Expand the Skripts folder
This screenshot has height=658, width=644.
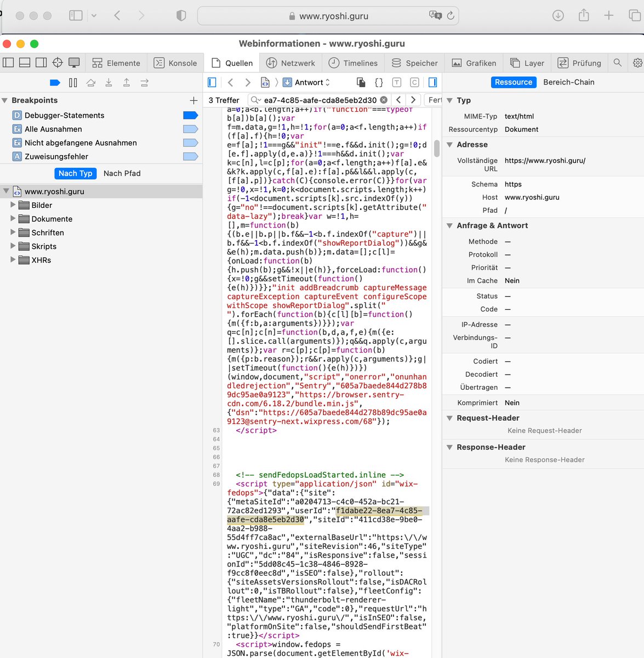click(13, 246)
